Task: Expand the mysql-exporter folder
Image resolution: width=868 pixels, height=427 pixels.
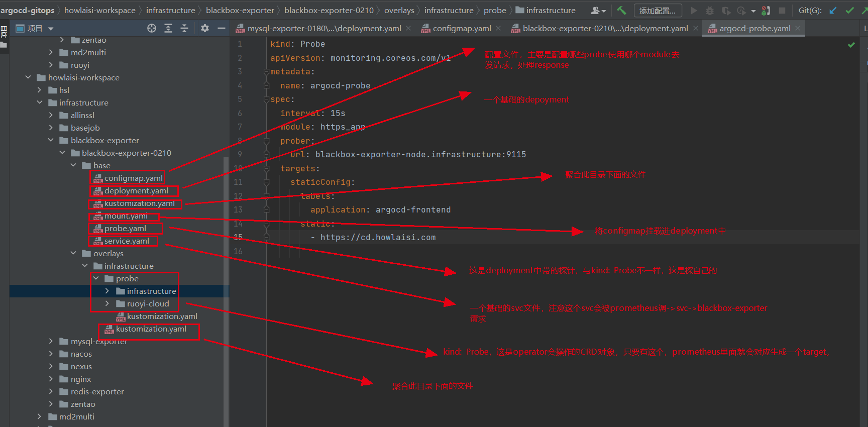Action: point(51,341)
